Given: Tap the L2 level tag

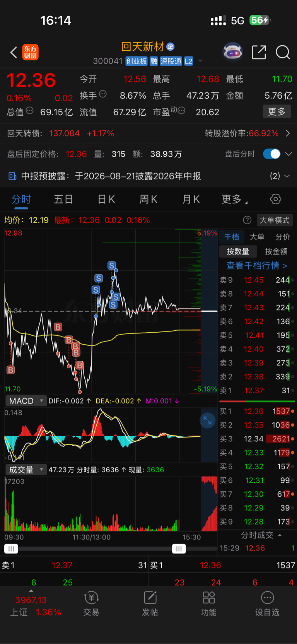Looking at the screenshot, I should [x=188, y=61].
